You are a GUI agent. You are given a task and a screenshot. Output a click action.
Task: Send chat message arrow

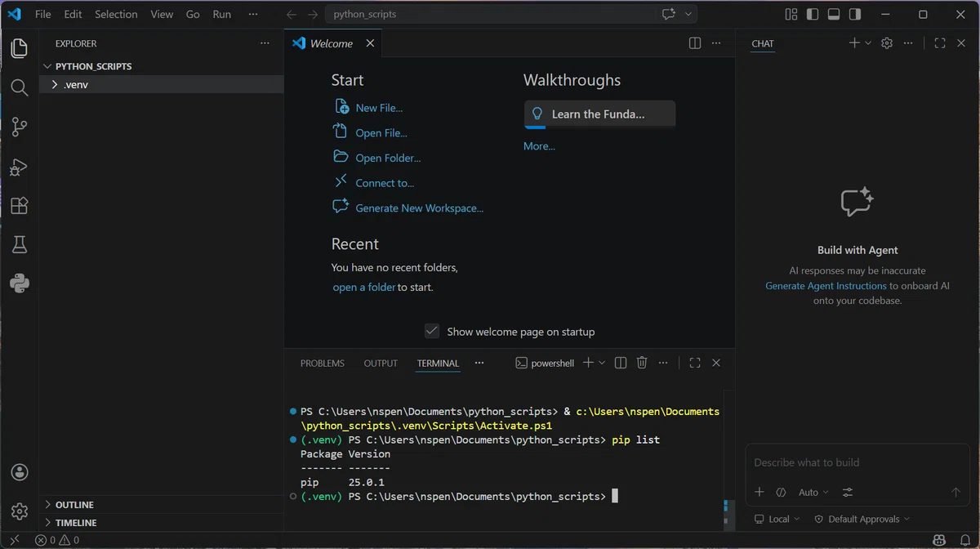click(x=955, y=492)
